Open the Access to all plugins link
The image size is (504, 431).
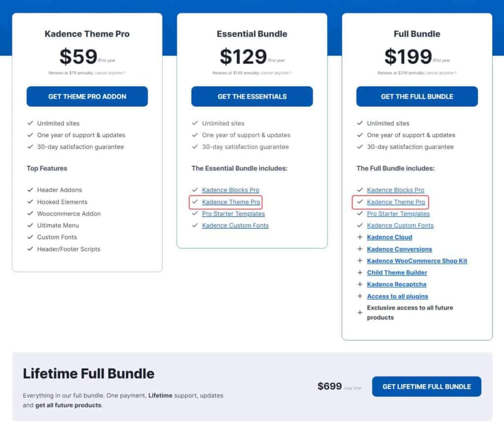pos(397,296)
